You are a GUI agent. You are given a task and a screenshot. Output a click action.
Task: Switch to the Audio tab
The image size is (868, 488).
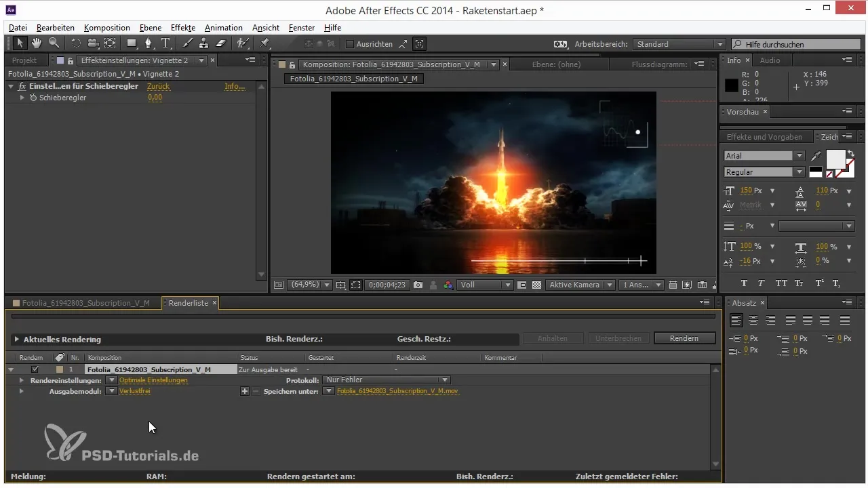[770, 60]
